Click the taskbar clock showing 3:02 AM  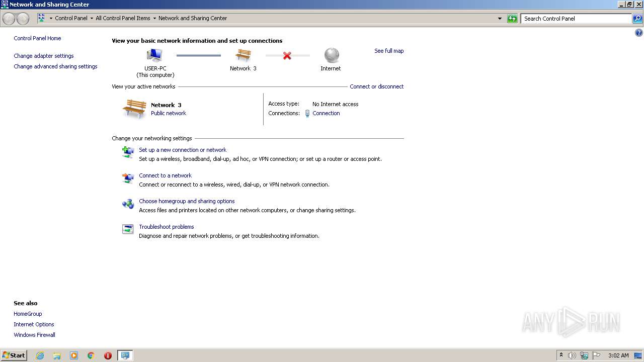(618, 355)
